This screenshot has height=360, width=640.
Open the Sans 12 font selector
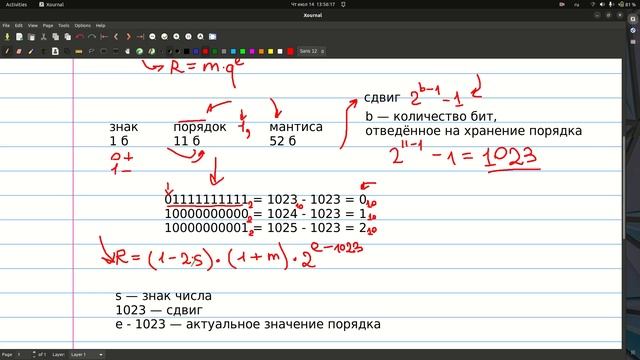coord(312,51)
